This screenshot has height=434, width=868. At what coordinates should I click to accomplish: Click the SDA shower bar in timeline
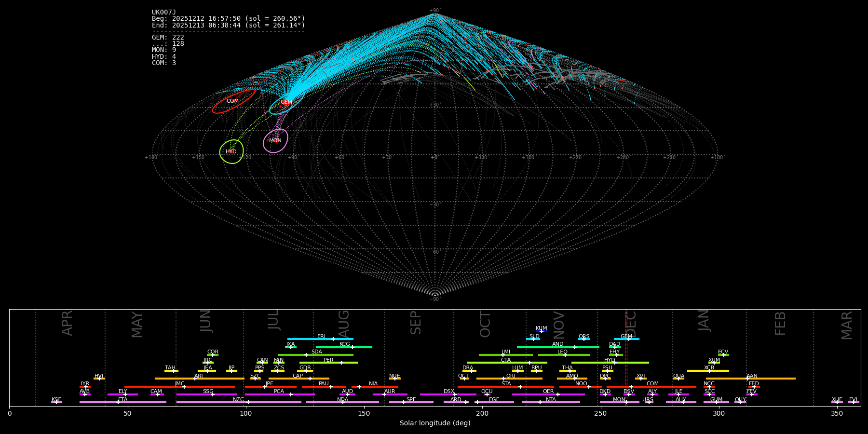tap(315, 355)
